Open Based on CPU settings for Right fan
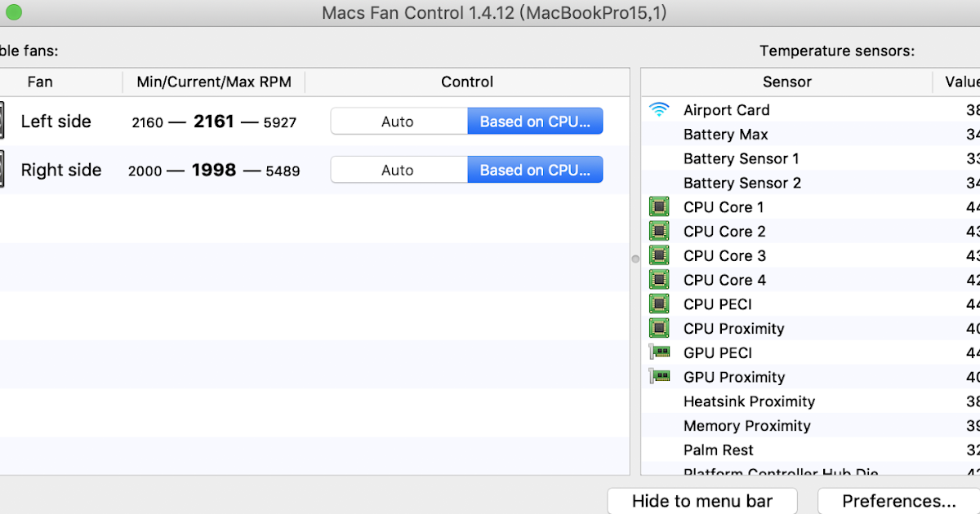The height and width of the screenshot is (514, 980). [535, 169]
